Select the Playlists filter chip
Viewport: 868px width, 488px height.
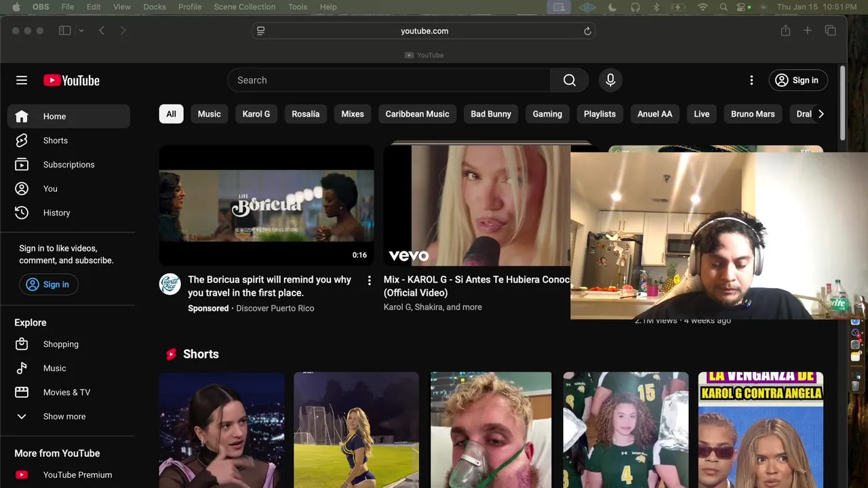[599, 114]
